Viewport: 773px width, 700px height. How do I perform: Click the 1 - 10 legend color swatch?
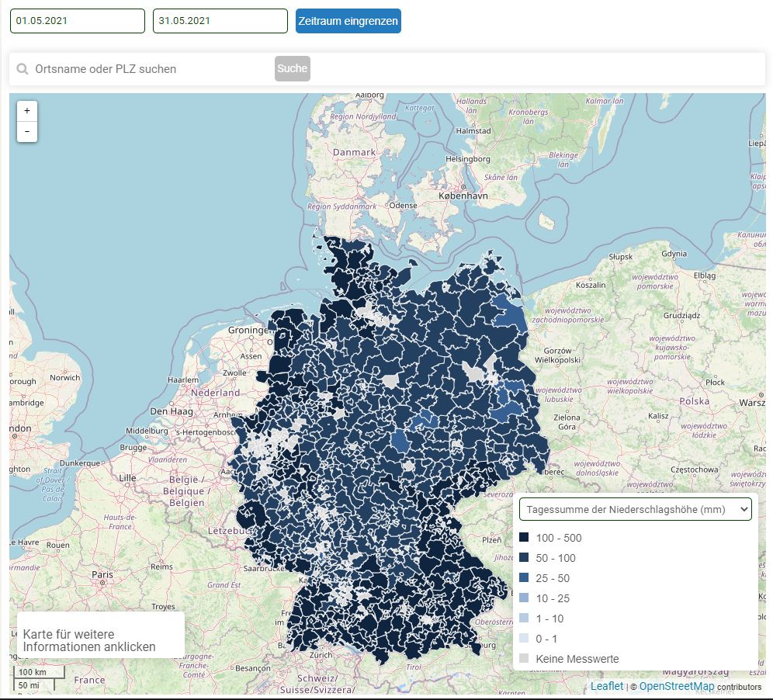[x=524, y=619]
